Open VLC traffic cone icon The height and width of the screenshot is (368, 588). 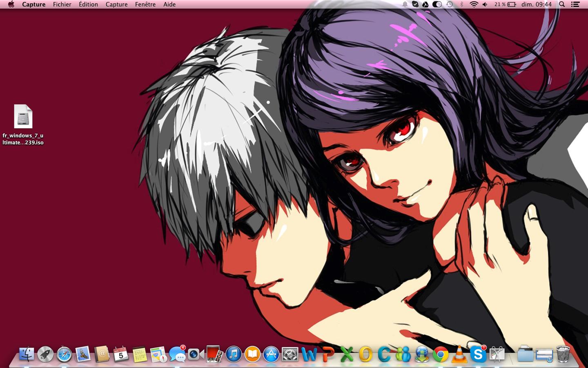[459, 354]
